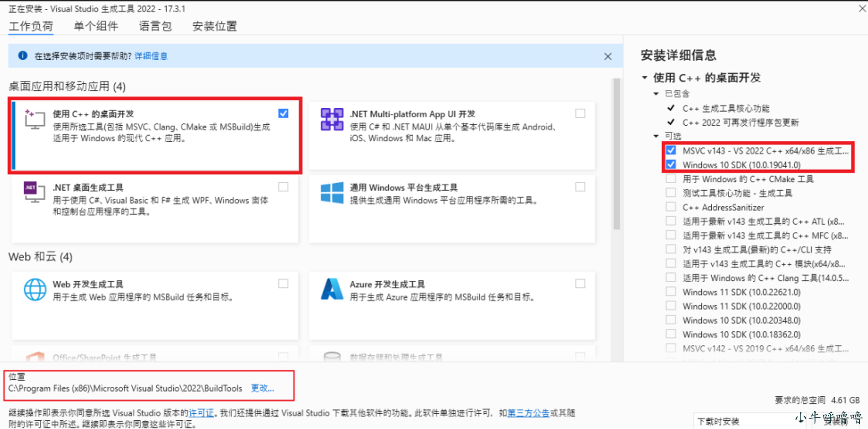Viewport: 868px width, 429px height.
Task: Open the 许可证 license link
Action: (x=201, y=413)
